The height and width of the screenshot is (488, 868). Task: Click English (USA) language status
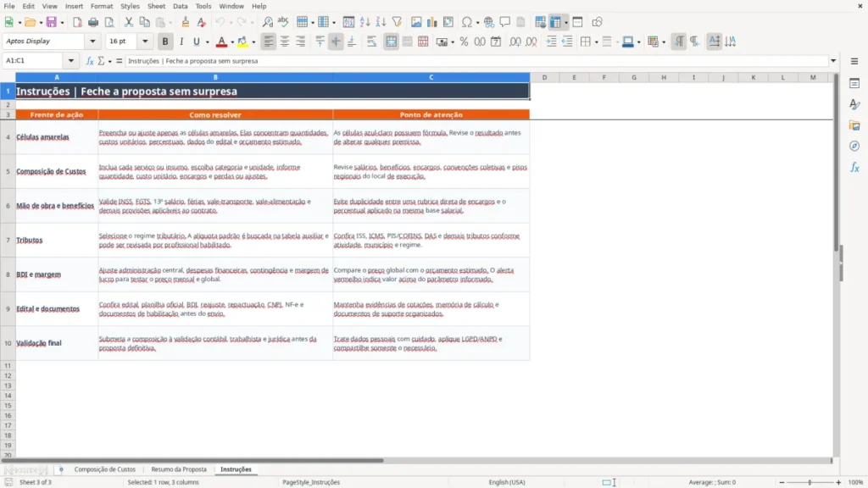tap(507, 482)
